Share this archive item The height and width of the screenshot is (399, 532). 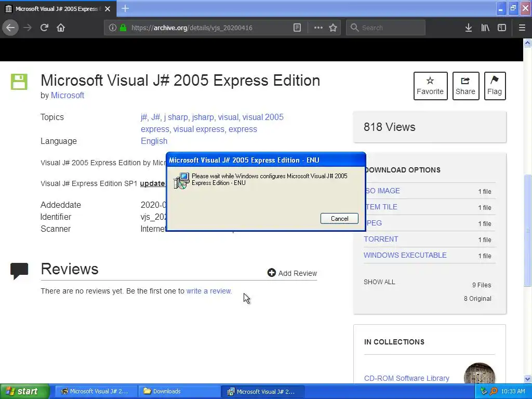(x=465, y=86)
